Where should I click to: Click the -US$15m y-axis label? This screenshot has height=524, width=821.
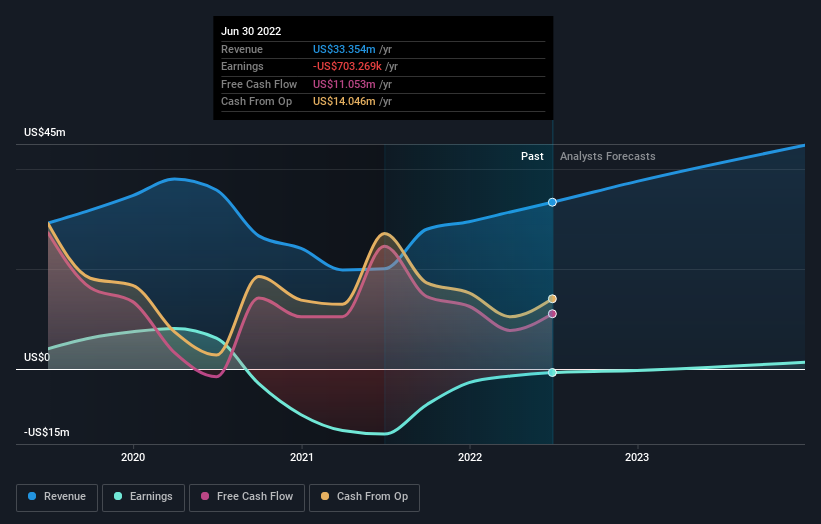point(47,432)
